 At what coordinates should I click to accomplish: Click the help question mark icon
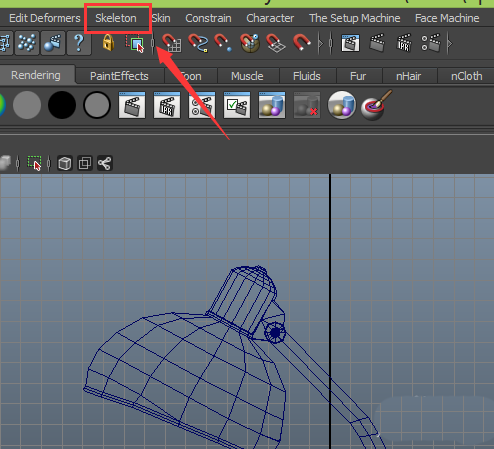pos(79,43)
